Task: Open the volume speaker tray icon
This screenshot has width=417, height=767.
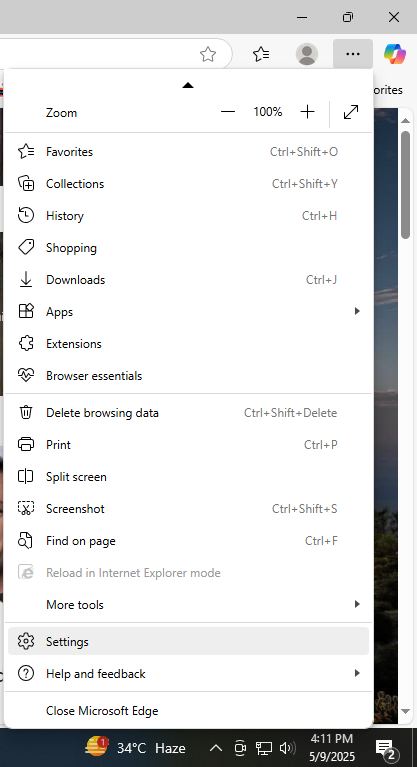Action: click(287, 748)
